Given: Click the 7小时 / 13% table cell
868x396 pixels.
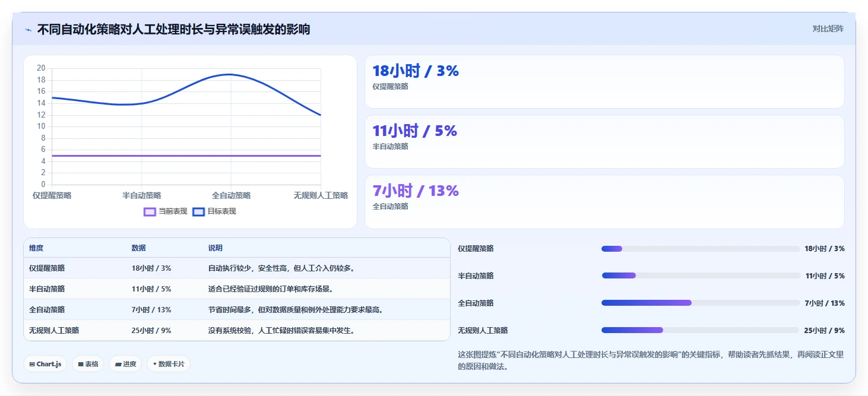Looking at the screenshot, I should [x=151, y=310].
